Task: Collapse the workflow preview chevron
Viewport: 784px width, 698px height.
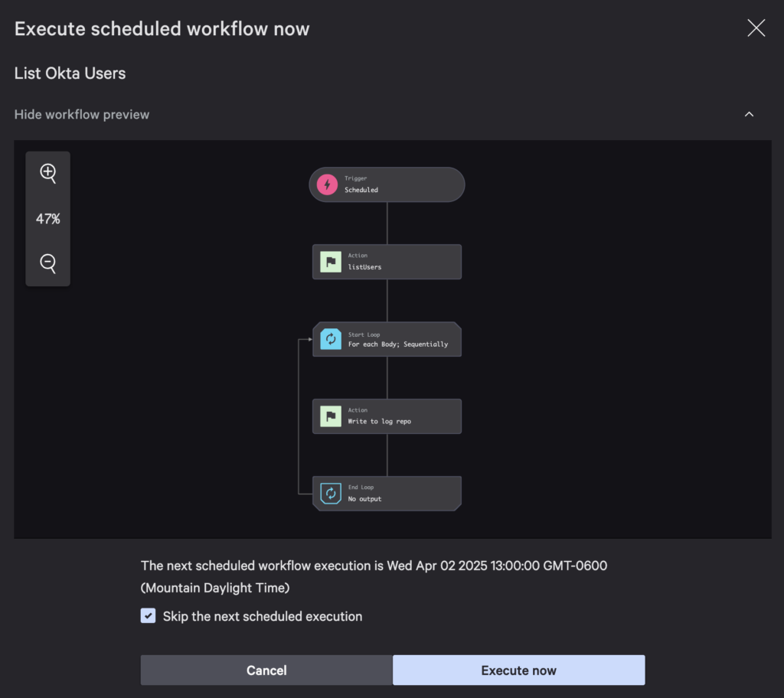Action: 749,115
